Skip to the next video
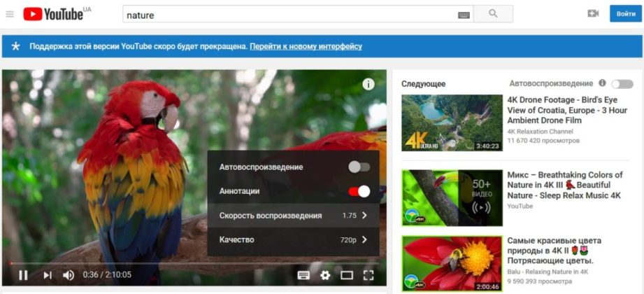Screen dimensions: 644x294 [47, 275]
